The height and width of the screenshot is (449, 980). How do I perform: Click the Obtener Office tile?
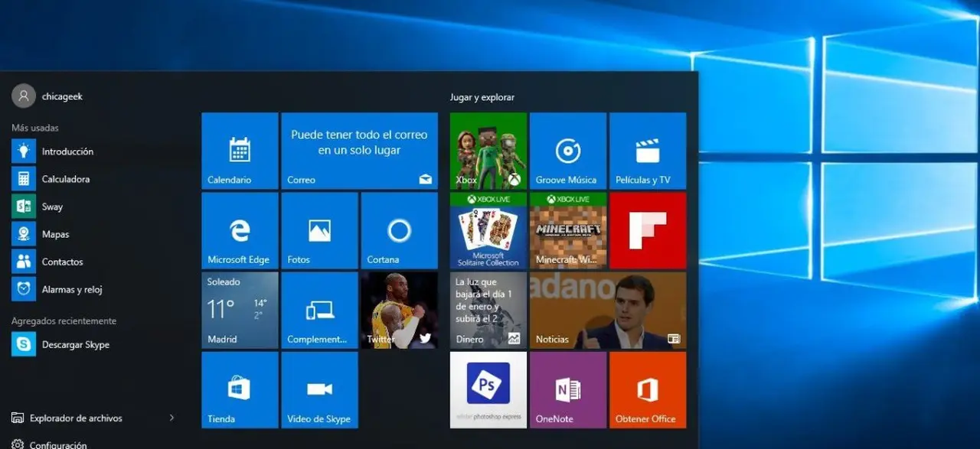point(648,389)
